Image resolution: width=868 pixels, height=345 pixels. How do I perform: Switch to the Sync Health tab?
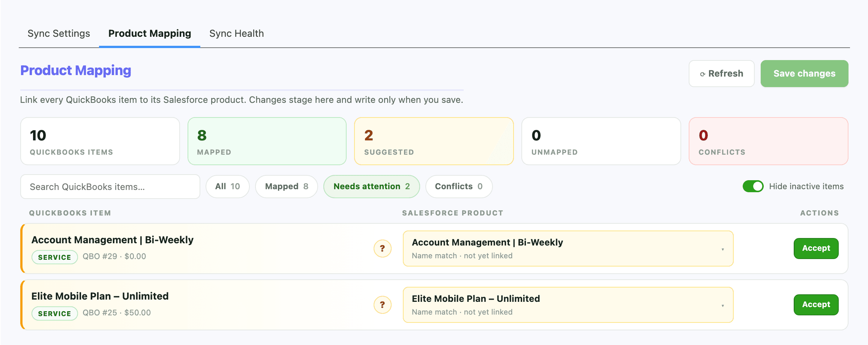(237, 33)
